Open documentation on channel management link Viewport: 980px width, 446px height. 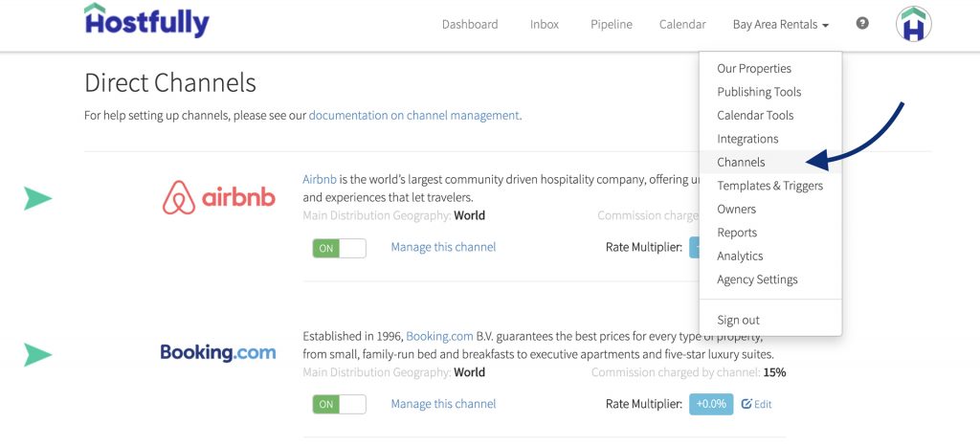pos(413,116)
